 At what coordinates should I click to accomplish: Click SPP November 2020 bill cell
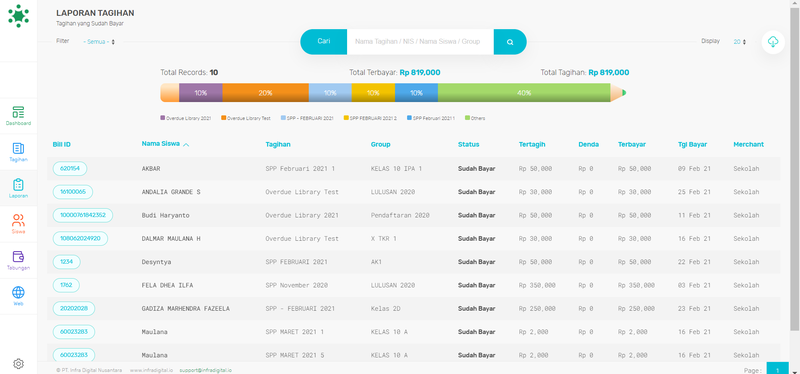[298, 285]
